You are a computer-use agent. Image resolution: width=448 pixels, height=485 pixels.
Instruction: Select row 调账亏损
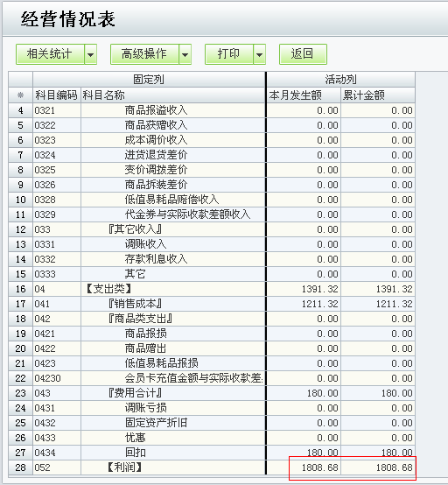tap(212, 408)
